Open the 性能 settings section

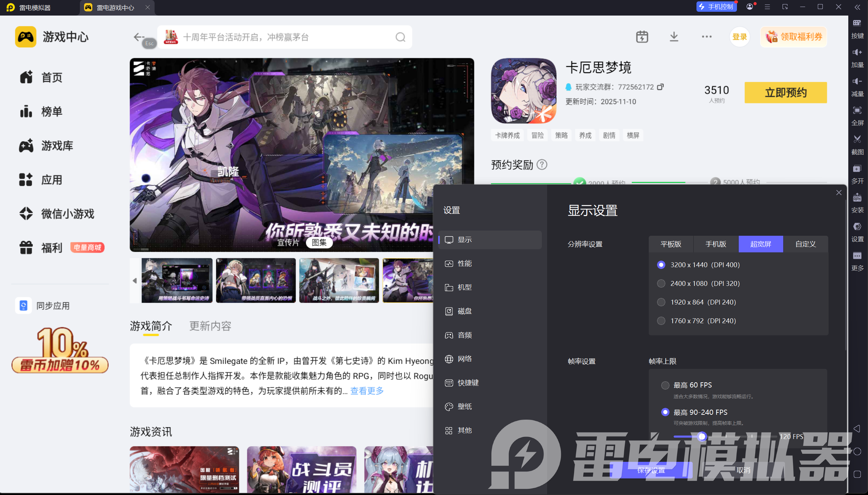pos(464,263)
